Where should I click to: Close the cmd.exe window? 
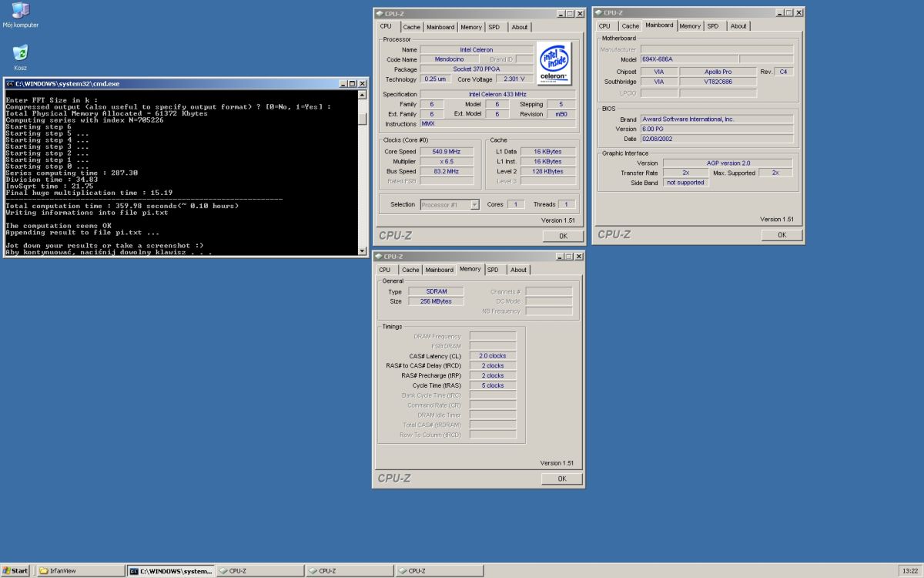[362, 83]
